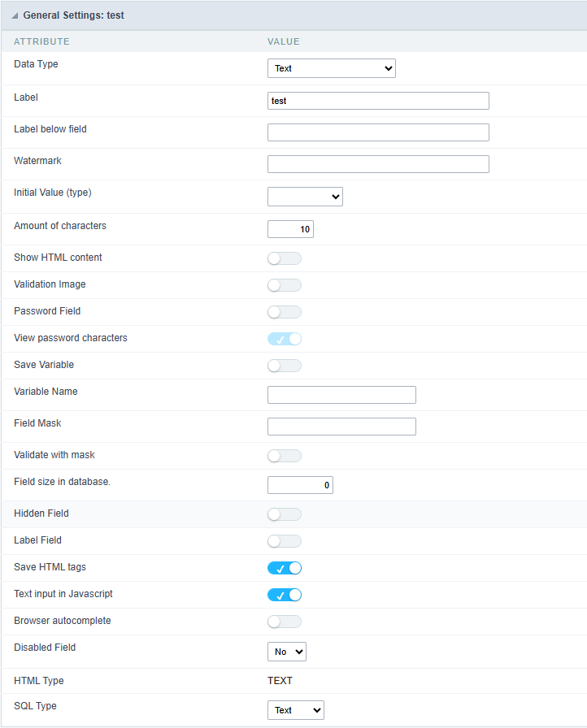Enable Browser autocomplete
587x728 pixels.
point(284,620)
